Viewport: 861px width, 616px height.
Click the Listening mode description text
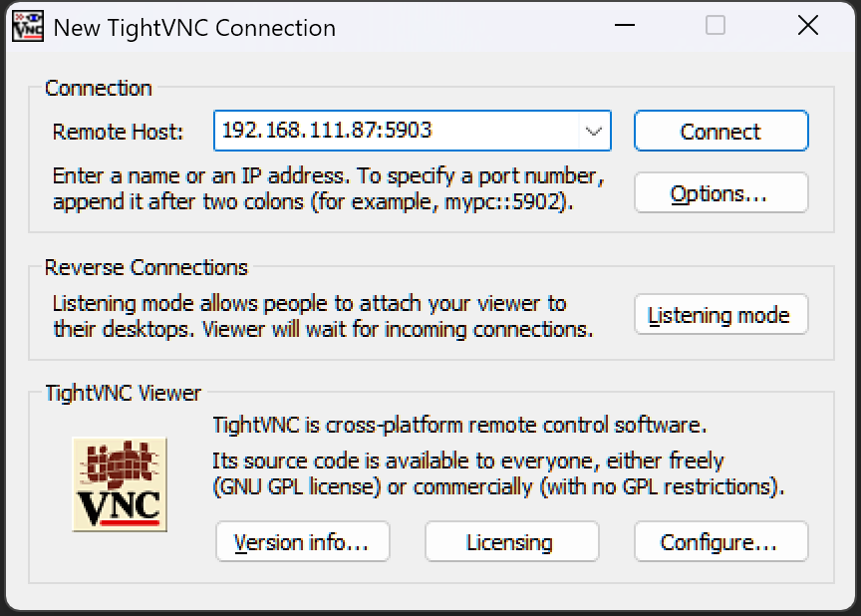tap(323, 316)
